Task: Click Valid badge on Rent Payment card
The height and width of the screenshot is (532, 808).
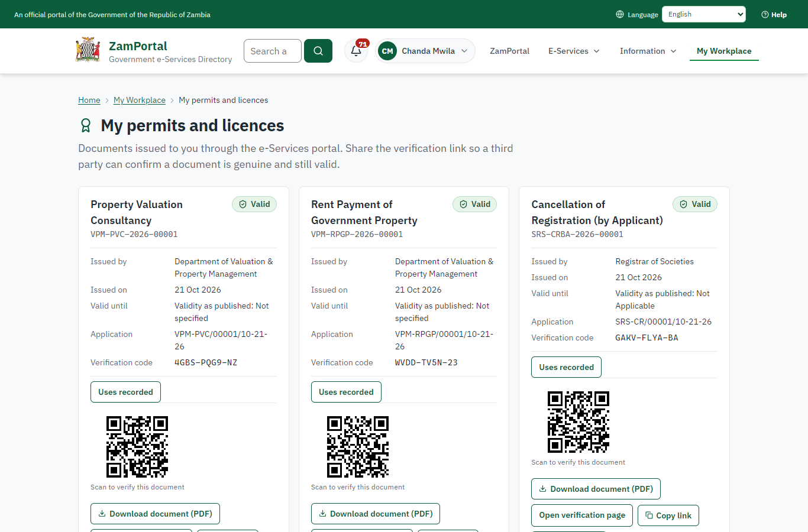Action: pyautogui.click(x=475, y=205)
